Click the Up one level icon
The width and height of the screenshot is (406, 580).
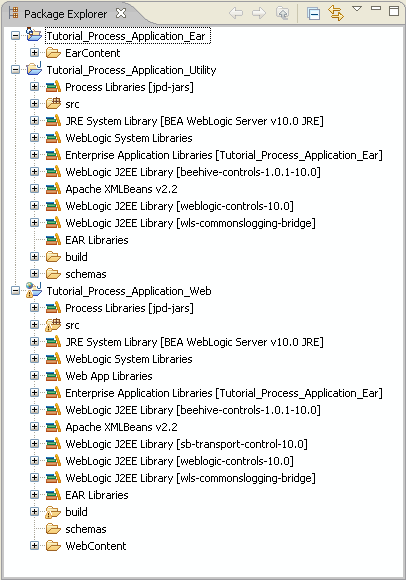tap(282, 13)
